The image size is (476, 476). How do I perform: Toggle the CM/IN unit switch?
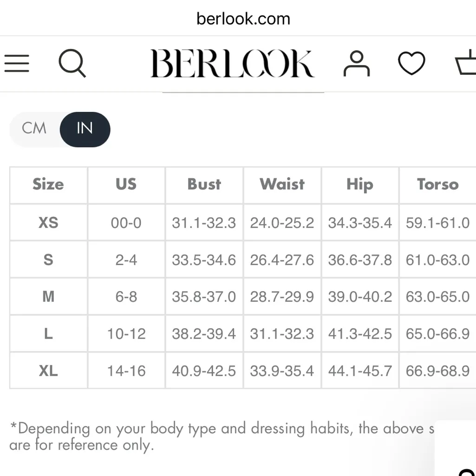point(59,129)
